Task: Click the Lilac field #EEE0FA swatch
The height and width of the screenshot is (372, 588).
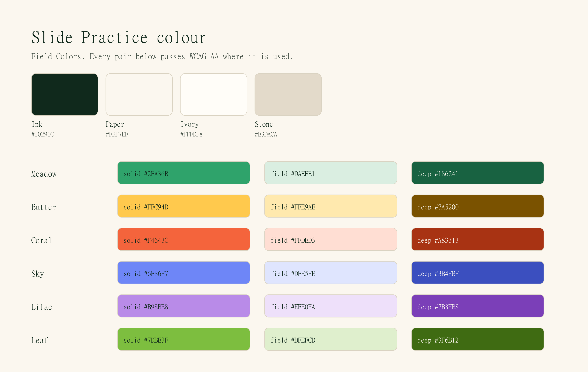Action: pos(331,306)
